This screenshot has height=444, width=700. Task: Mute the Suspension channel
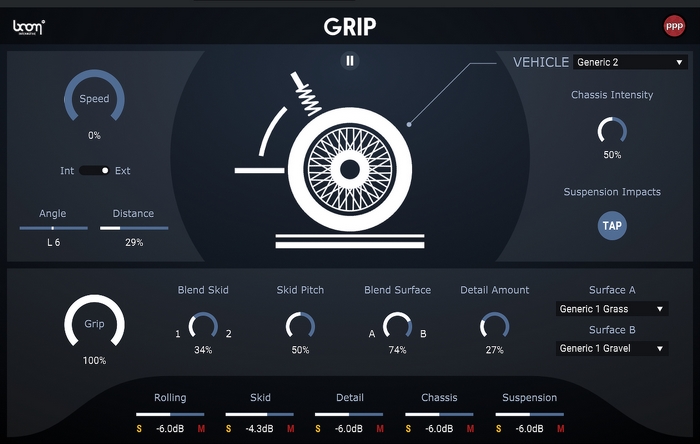[x=561, y=429]
